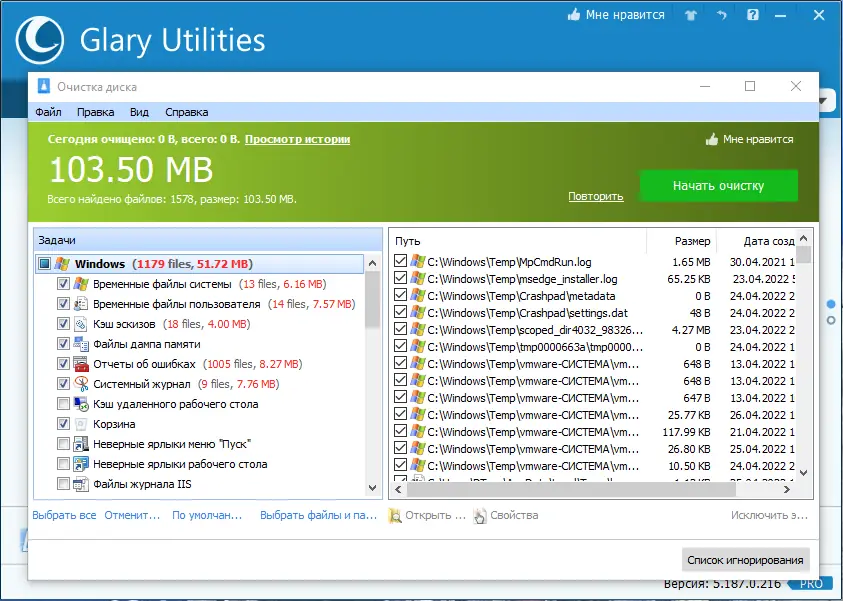843x601 pixels.
Task: Open the help question mark icon
Action: click(x=753, y=15)
